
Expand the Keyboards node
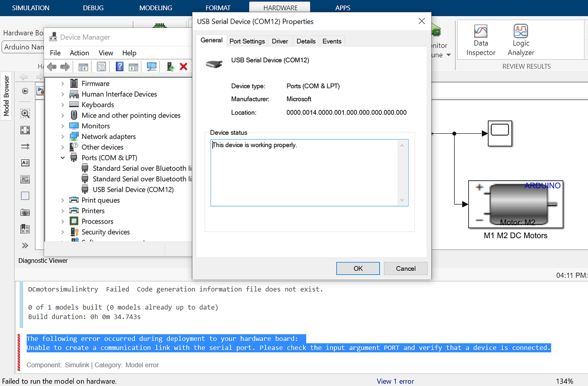63,104
